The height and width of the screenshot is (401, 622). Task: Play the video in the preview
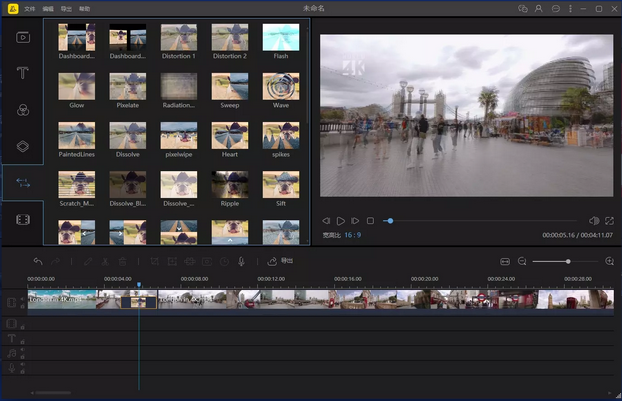[x=341, y=220]
